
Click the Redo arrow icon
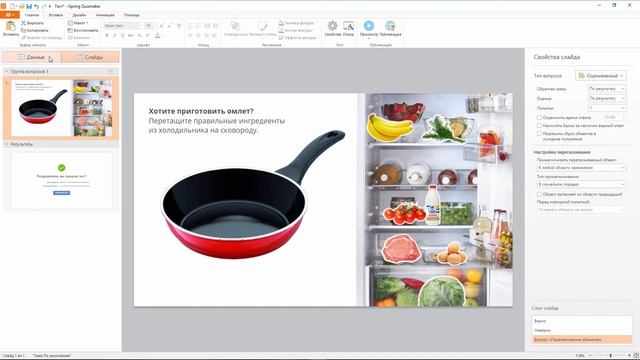pos(44,6)
